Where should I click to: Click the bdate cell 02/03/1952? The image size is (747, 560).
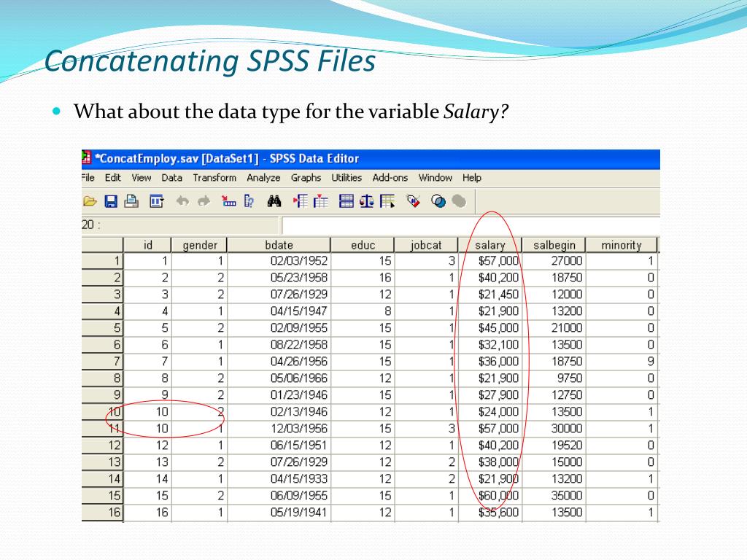point(279,261)
